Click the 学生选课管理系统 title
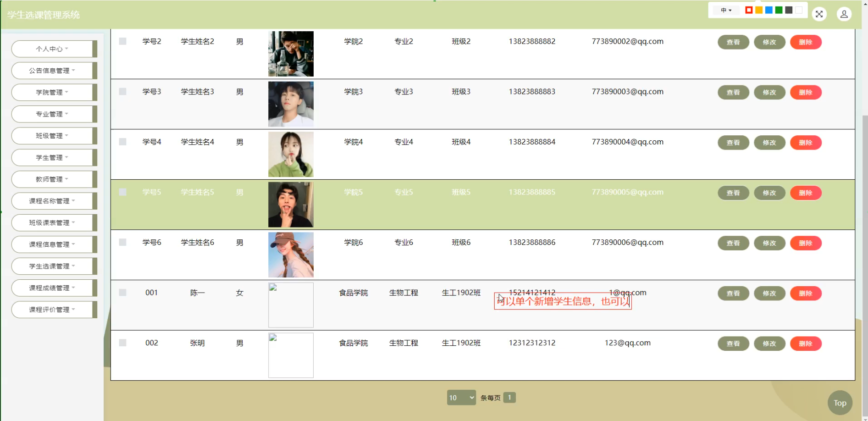This screenshot has height=421, width=868. coord(44,15)
